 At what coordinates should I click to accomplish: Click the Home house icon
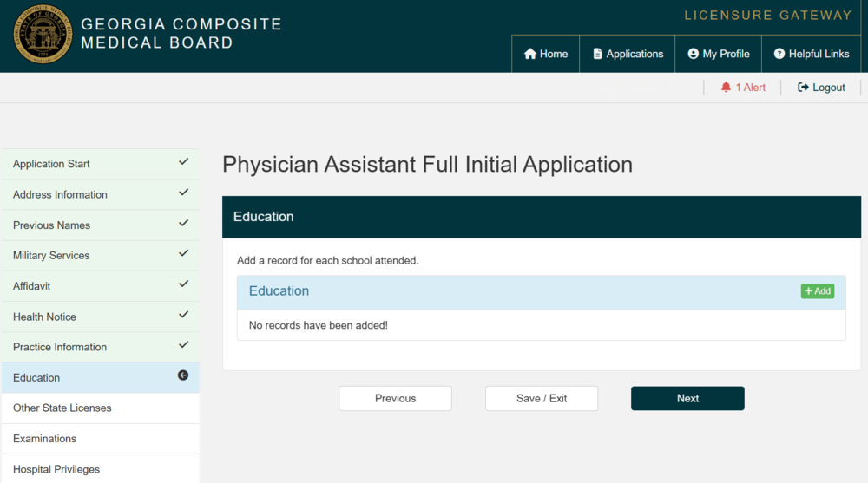coord(530,54)
